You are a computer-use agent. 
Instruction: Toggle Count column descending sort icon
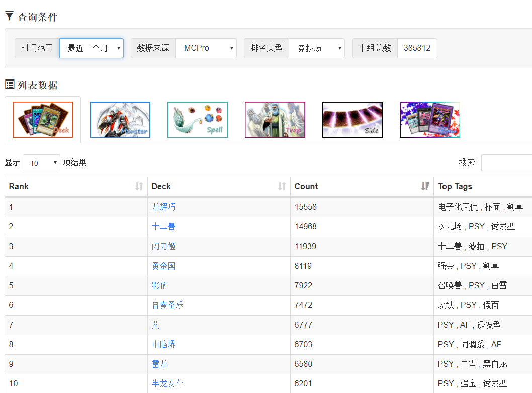point(425,186)
